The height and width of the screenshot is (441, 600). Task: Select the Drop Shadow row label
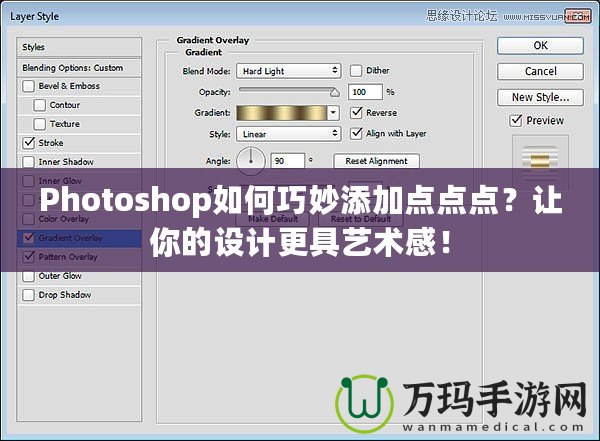pos(65,295)
